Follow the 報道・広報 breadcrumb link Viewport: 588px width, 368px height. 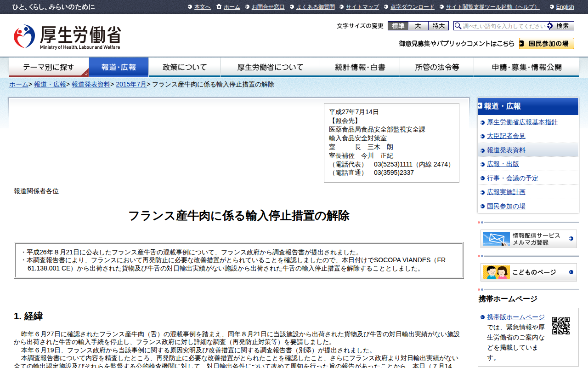(50, 84)
